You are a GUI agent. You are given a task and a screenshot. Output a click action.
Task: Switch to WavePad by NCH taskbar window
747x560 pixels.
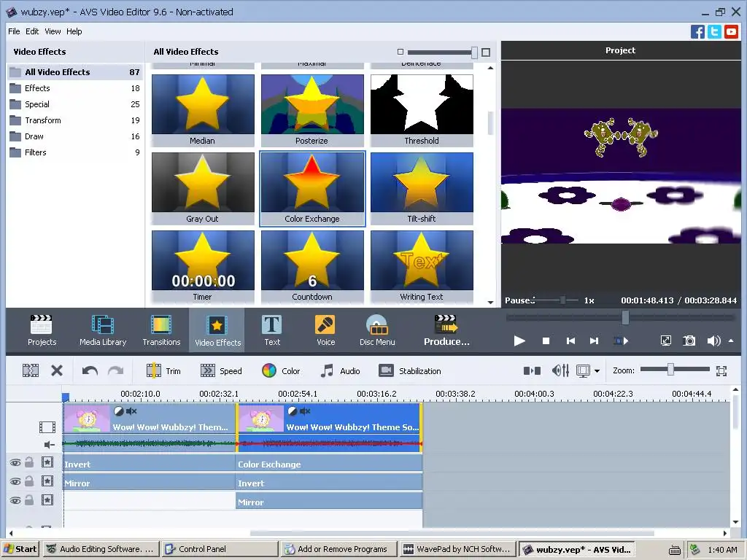click(x=458, y=549)
